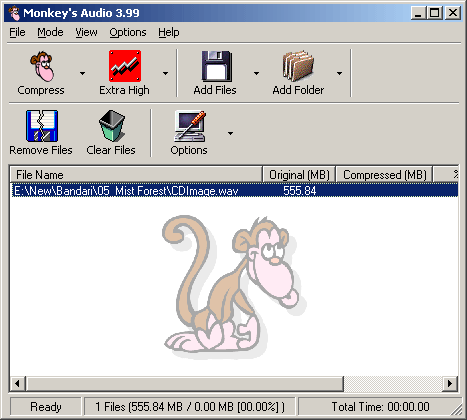Click the horizontal scrollbar thumb
467x420 pixels.
185,384
